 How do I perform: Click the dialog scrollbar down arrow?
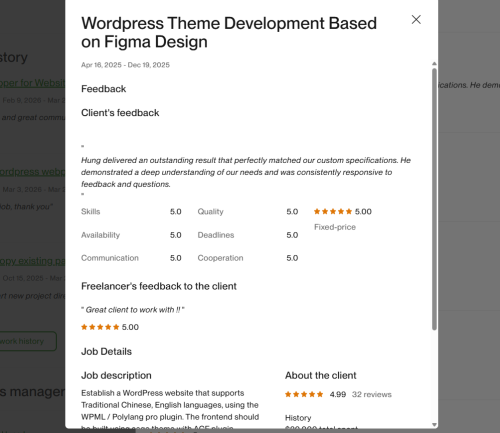(434, 425)
